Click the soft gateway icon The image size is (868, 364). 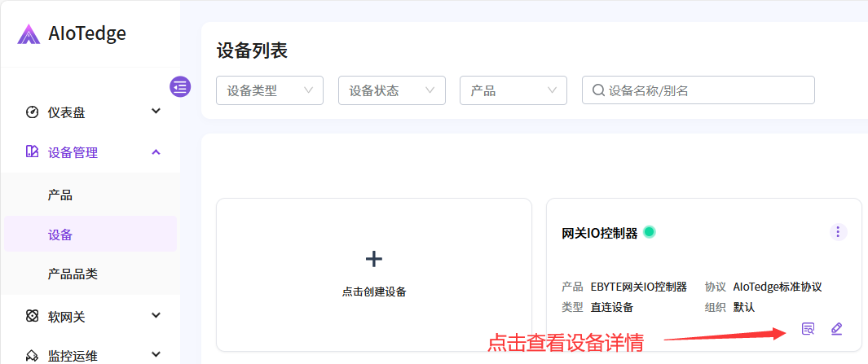click(x=33, y=316)
